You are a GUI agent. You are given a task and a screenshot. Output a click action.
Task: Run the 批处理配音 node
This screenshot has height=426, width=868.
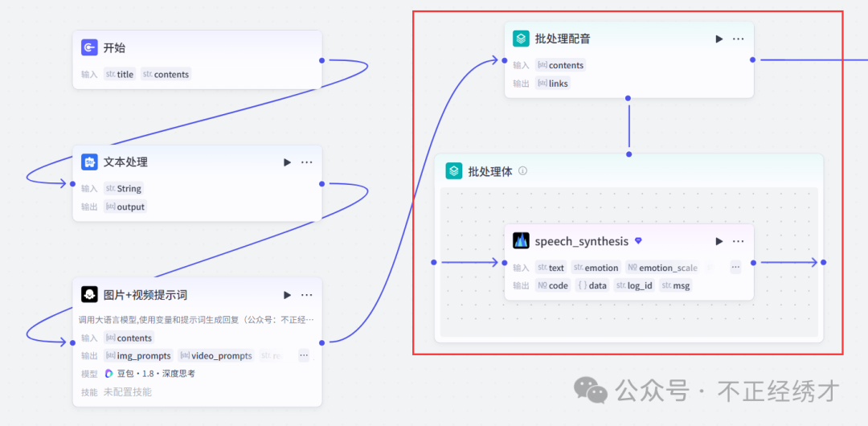[x=719, y=39]
